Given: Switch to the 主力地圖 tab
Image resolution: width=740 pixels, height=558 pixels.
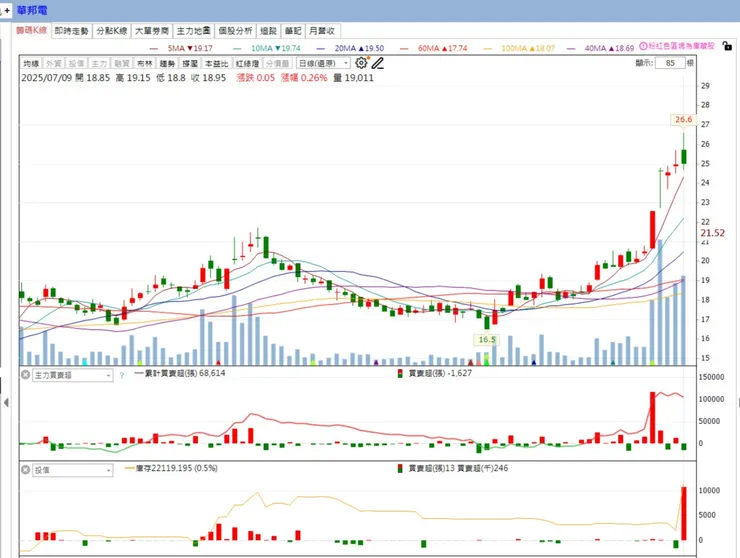Looking at the screenshot, I should [x=193, y=31].
